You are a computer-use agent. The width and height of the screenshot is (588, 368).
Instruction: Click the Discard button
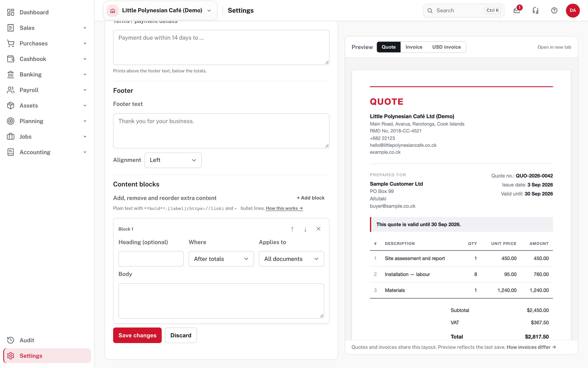pos(181,335)
